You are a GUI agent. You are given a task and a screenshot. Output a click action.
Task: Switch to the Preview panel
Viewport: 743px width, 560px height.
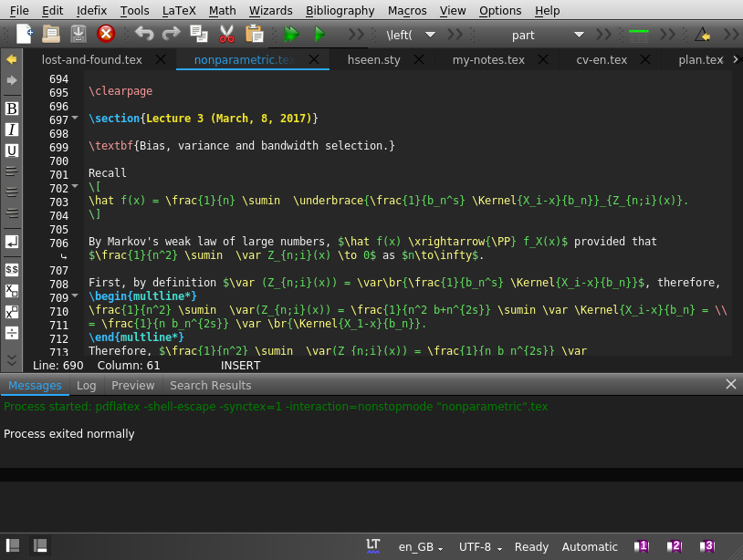click(132, 385)
